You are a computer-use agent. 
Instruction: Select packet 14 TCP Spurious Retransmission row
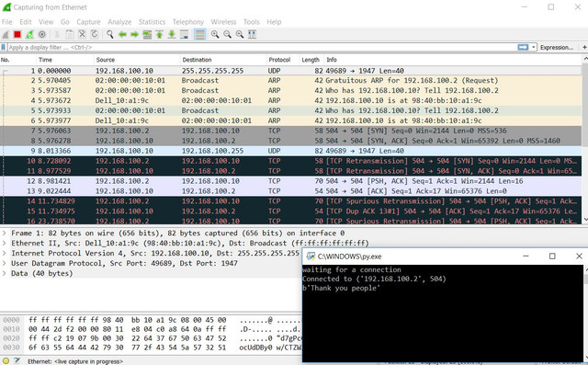tap(291, 201)
